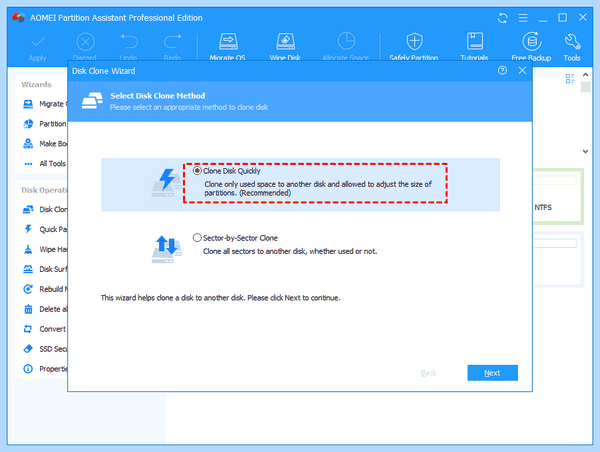Click the help icon in Disk Clone Wizard
The image size is (600, 452).
click(x=502, y=70)
